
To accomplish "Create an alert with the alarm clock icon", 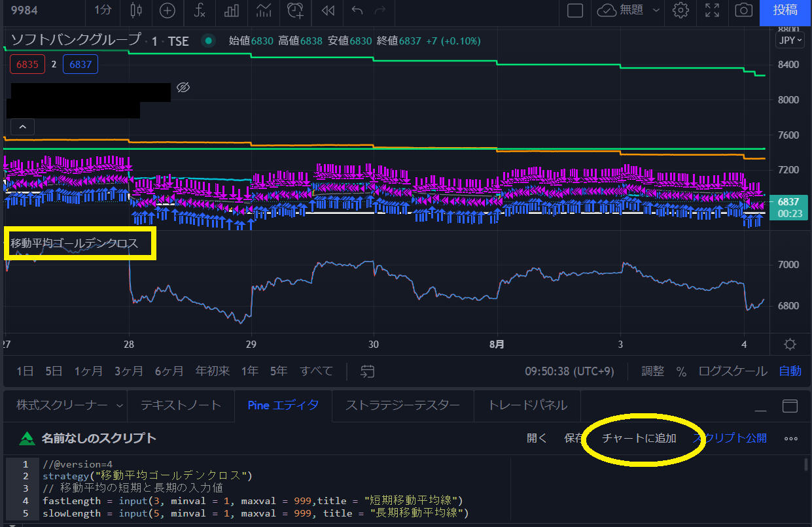I will [x=296, y=10].
